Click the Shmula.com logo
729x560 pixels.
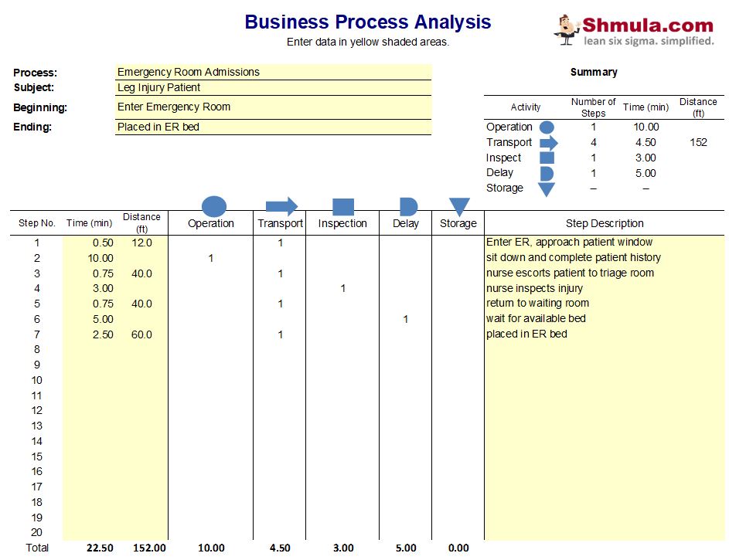point(635,30)
